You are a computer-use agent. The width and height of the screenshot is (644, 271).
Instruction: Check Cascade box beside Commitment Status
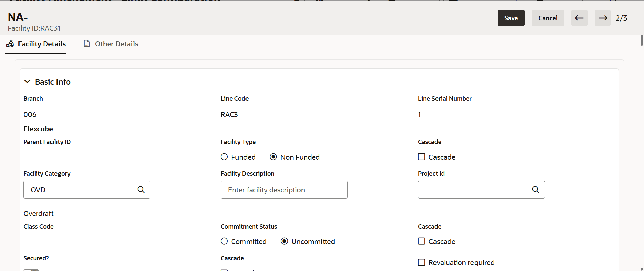pos(421,241)
